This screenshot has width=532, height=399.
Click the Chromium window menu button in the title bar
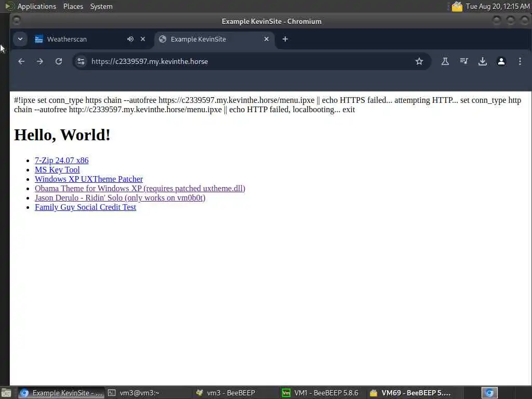click(x=16, y=21)
